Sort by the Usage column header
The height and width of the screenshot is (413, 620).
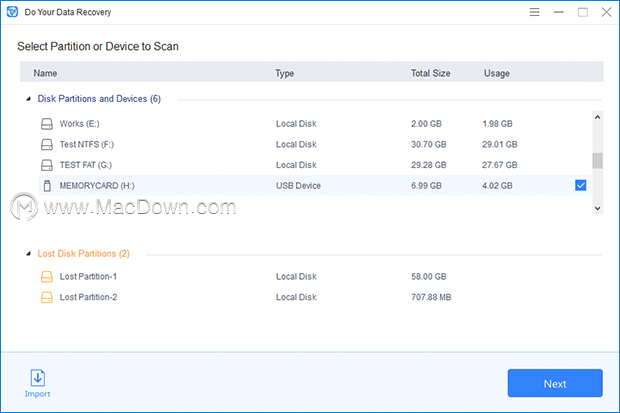tap(497, 73)
